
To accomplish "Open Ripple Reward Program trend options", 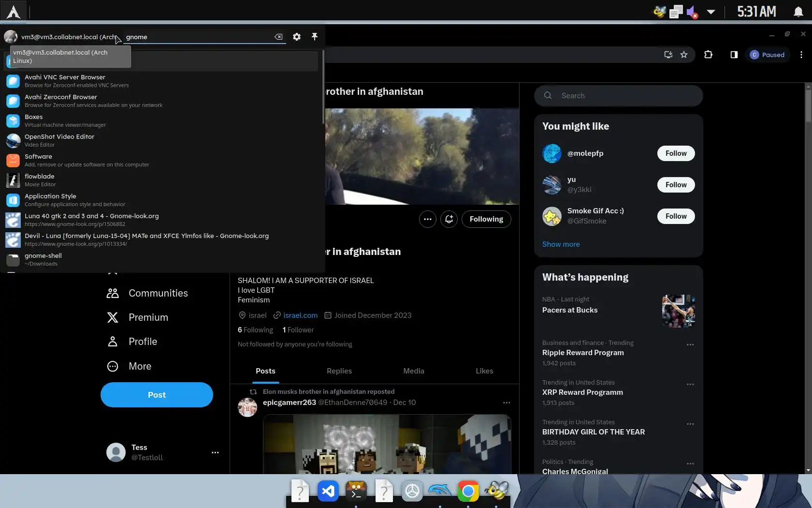I will pos(690,344).
